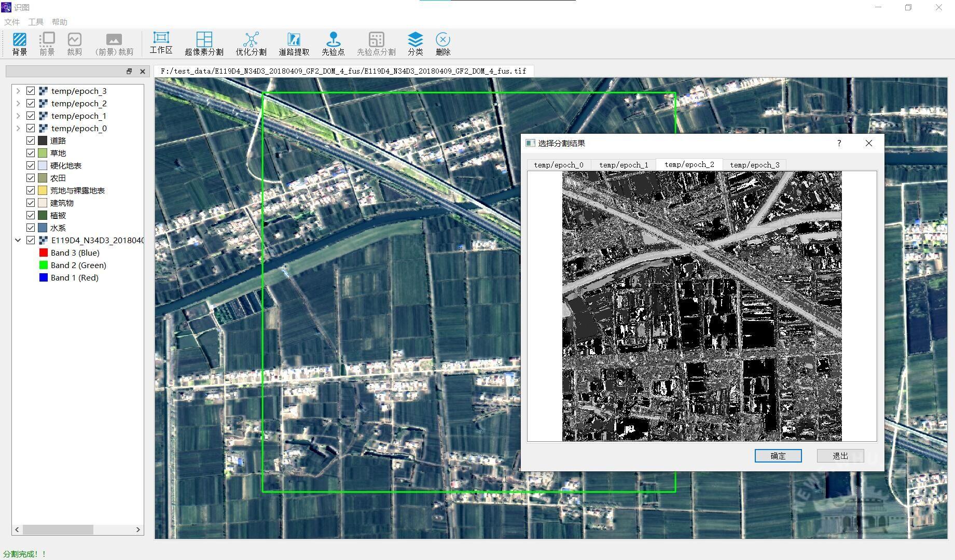Click the 退出 exit button
Image resolution: width=955 pixels, height=560 pixels.
(840, 456)
